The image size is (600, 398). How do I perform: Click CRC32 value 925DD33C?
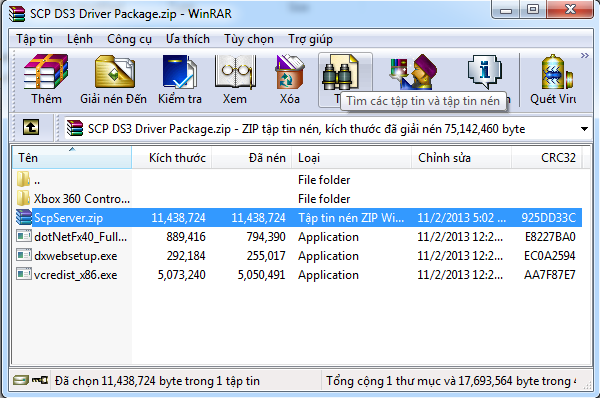549,218
